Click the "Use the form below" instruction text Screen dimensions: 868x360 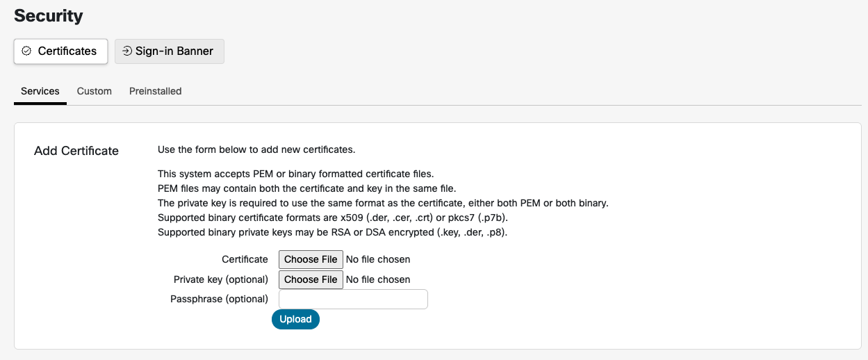[x=256, y=149]
